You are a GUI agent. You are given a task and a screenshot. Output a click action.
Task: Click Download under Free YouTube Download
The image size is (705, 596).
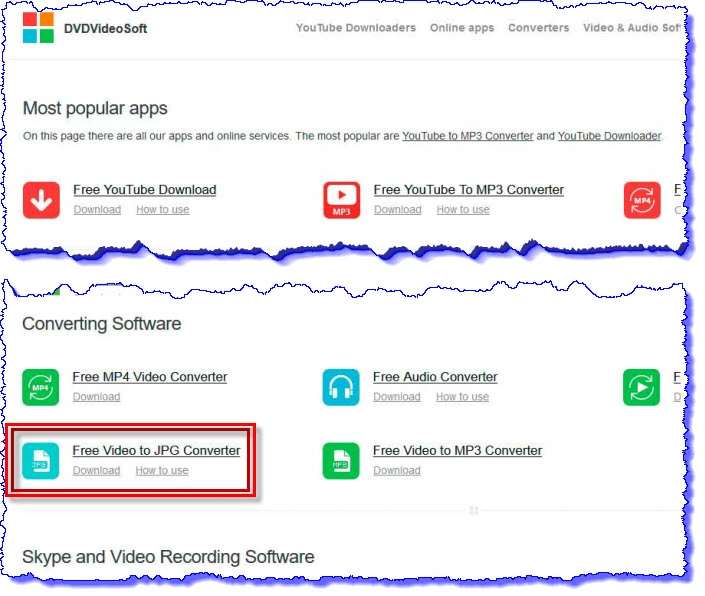click(97, 209)
